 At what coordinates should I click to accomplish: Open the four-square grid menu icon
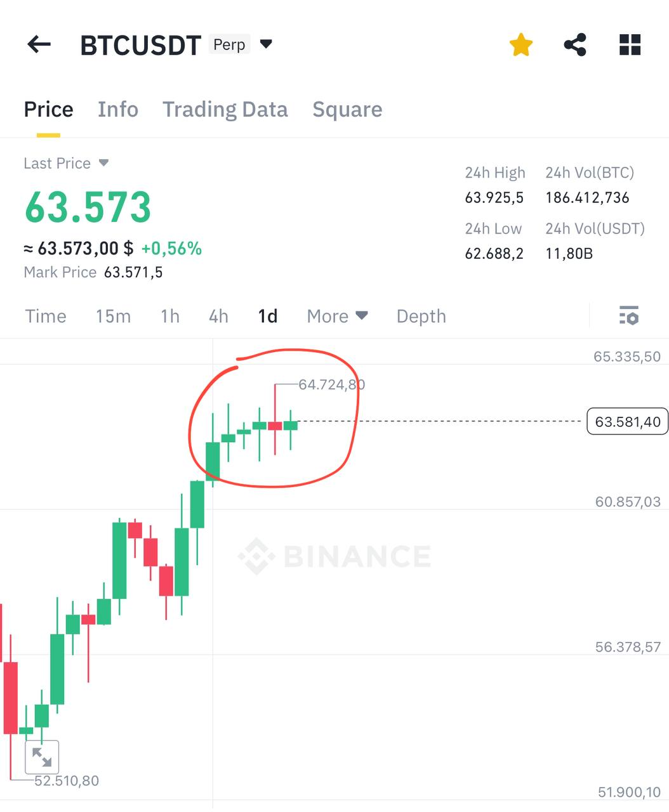click(630, 45)
